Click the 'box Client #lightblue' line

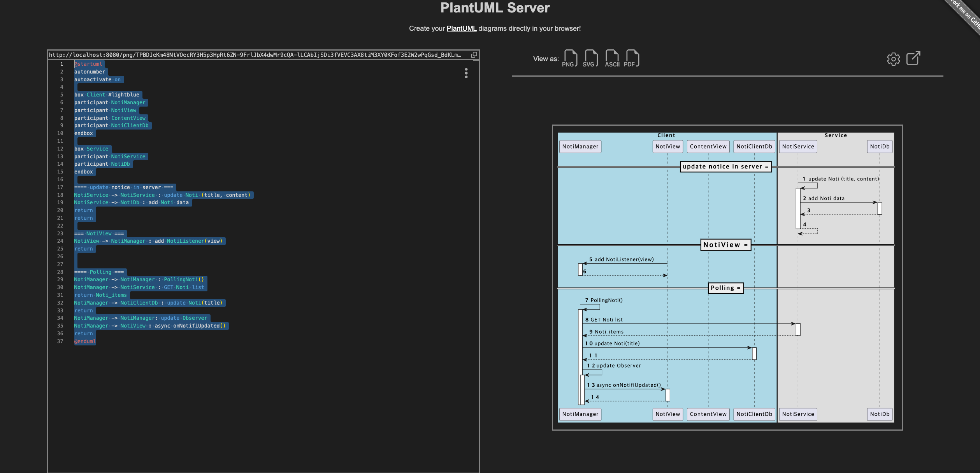107,95
